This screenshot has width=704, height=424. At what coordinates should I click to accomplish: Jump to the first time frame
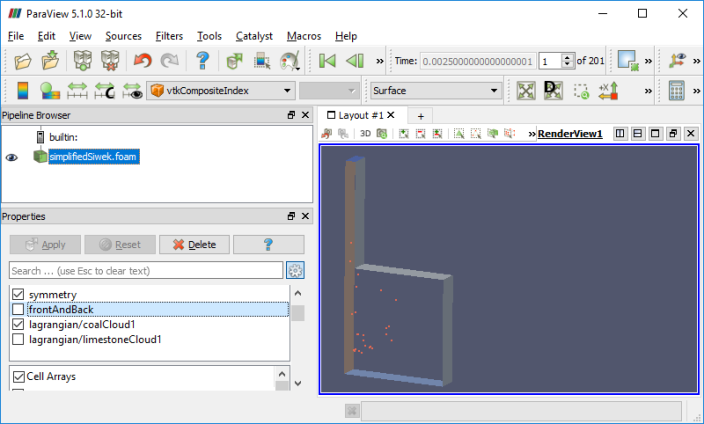tap(327, 60)
